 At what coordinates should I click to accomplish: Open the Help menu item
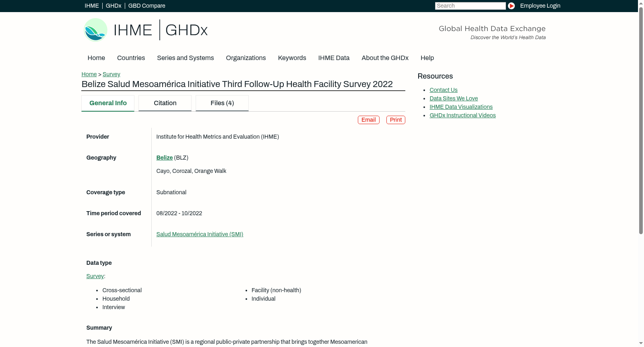[427, 58]
